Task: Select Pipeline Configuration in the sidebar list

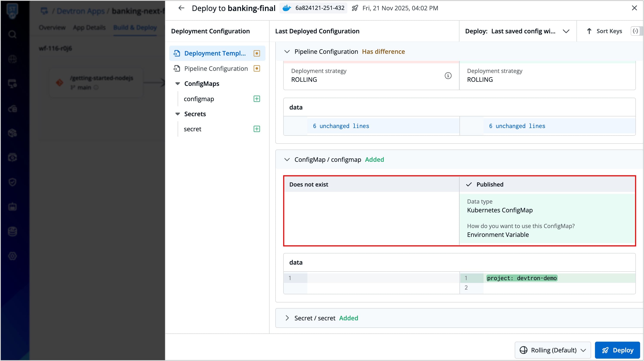Action: [216, 68]
